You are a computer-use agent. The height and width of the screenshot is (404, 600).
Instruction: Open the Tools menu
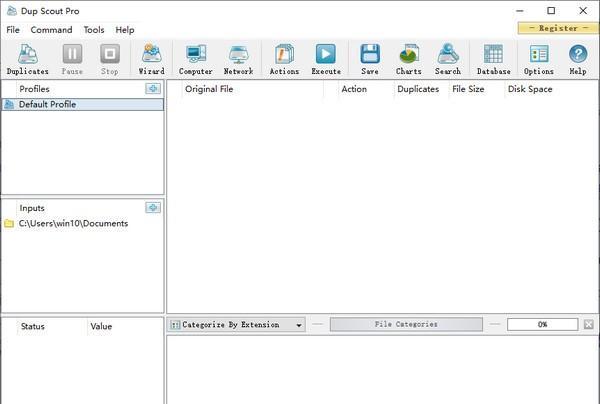tap(94, 30)
